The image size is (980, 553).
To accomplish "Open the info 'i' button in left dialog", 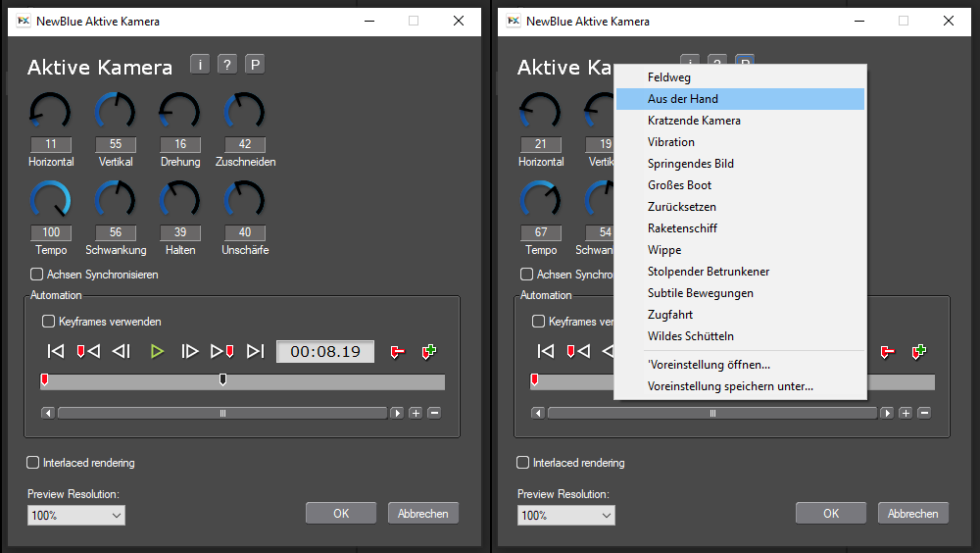I will click(200, 65).
